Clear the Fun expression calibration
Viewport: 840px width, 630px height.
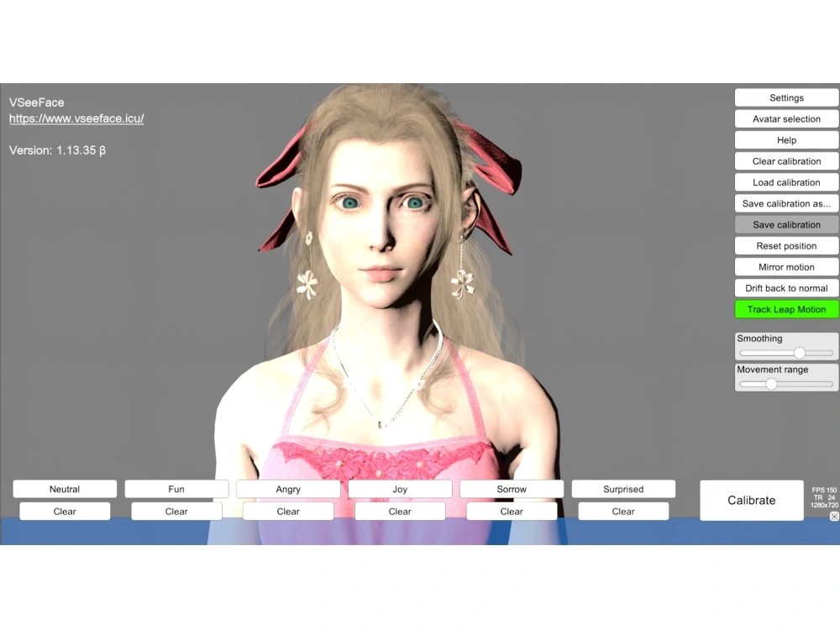[x=176, y=512]
